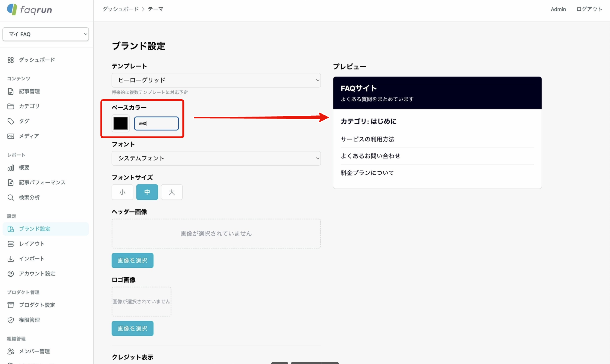Viewport: 610px width, 364px height.
Task: Click the ブランド設定 palette icon
Action: pos(11,229)
